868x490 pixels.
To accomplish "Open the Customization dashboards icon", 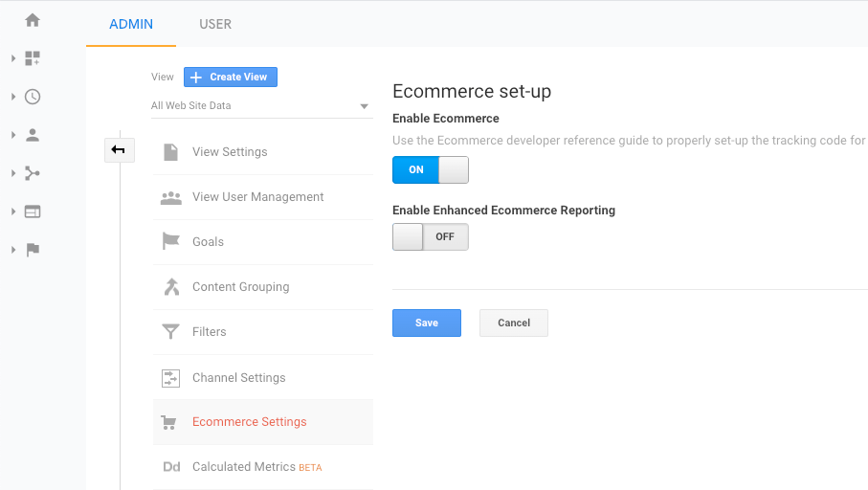I will pos(33,58).
